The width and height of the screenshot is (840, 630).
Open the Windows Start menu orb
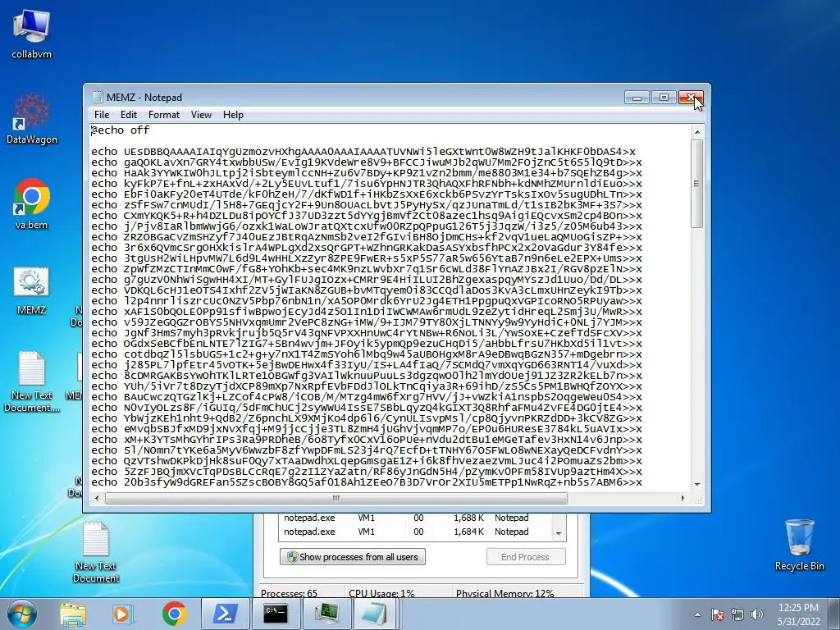pyautogui.click(x=22, y=614)
